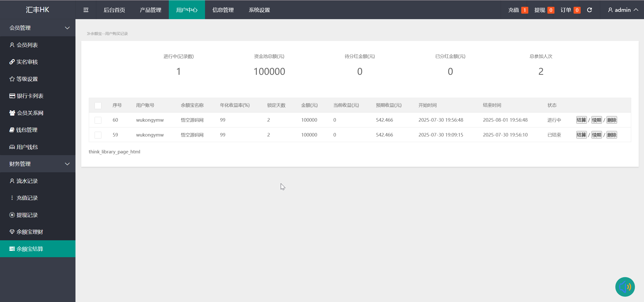The width and height of the screenshot is (644, 302).
Task: Open 提现记录 in the sidebar
Action: [27, 215]
